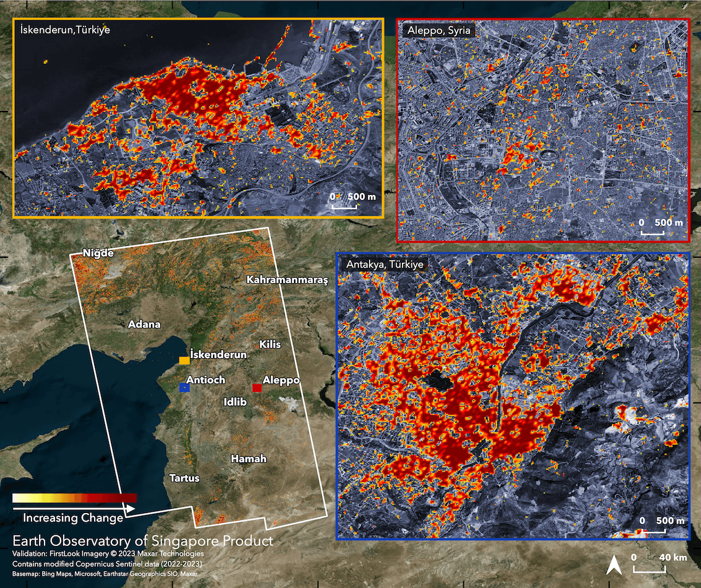Viewport: 701px width, 588px height.
Task: Select the "Aleppo, Syria" inset title label
Action: point(439,30)
